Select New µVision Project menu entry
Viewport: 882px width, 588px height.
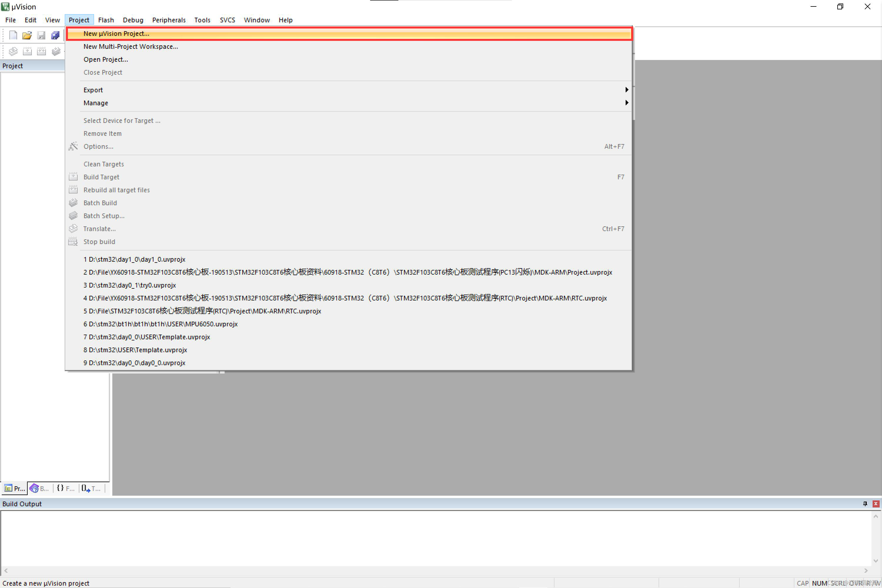[x=116, y=34]
